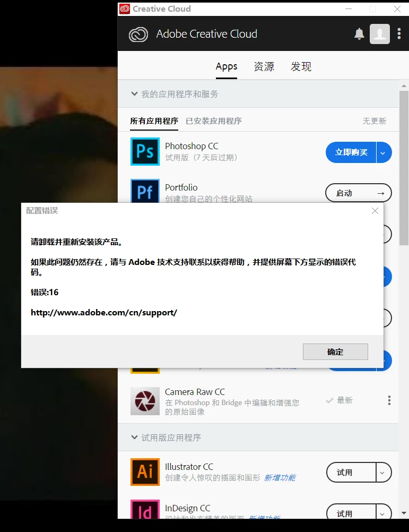
Task: Click the scrollbar thumb in app list
Action: (404, 168)
